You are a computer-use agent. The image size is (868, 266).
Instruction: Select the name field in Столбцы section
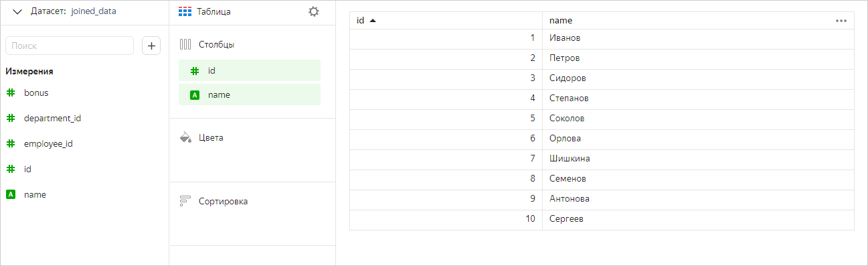tap(250, 94)
